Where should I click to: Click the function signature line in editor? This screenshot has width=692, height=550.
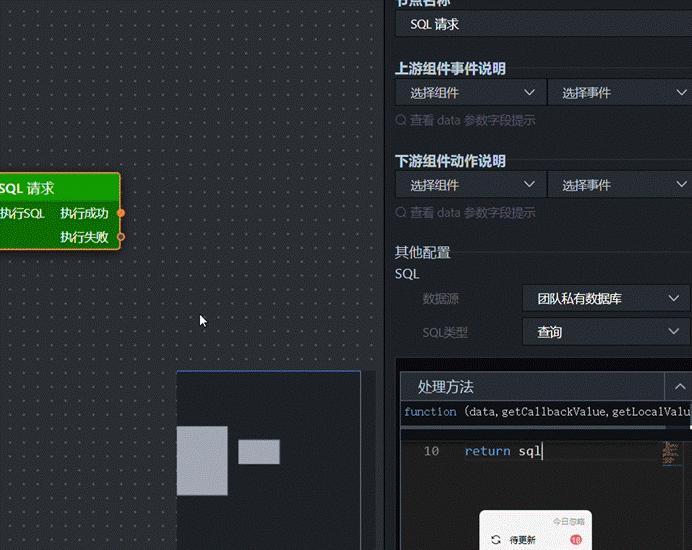pyautogui.click(x=546, y=412)
